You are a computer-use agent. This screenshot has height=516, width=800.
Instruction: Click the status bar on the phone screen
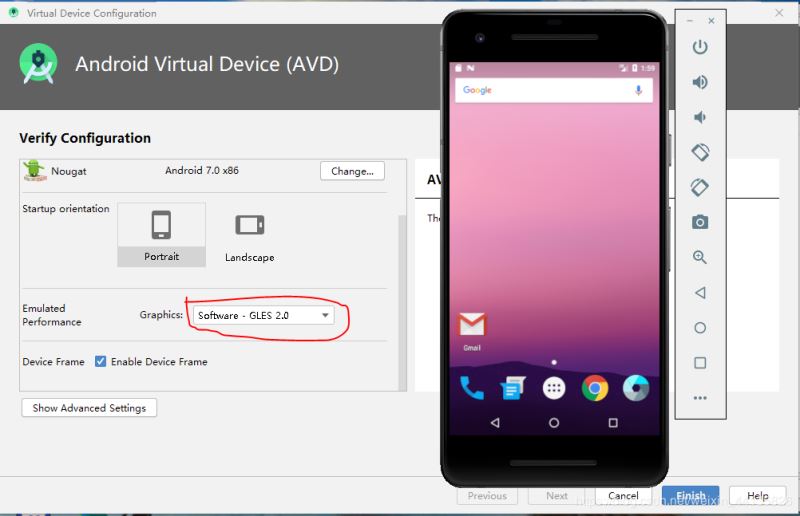point(554,68)
